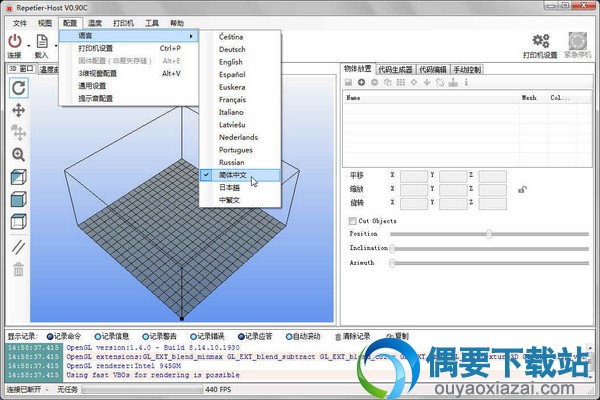Screen dimensions: 600x400
Task: Click the object information 'i' icon
Action: click(x=466, y=82)
